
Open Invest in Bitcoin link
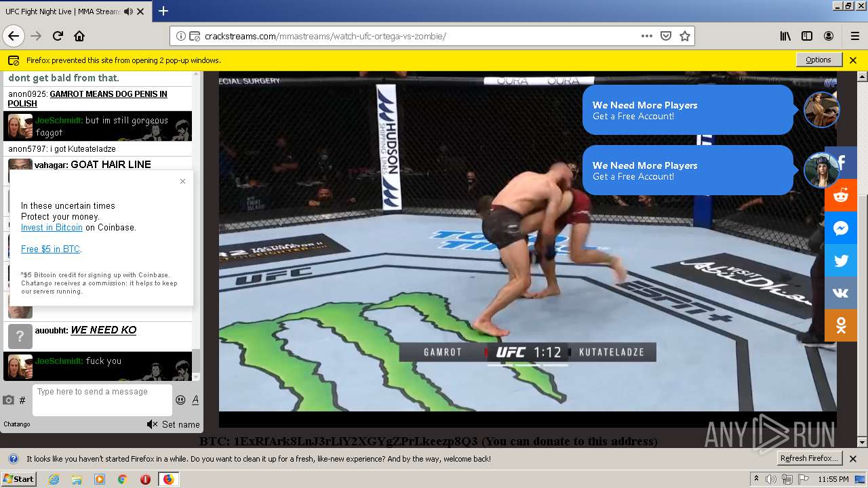pyautogui.click(x=52, y=227)
